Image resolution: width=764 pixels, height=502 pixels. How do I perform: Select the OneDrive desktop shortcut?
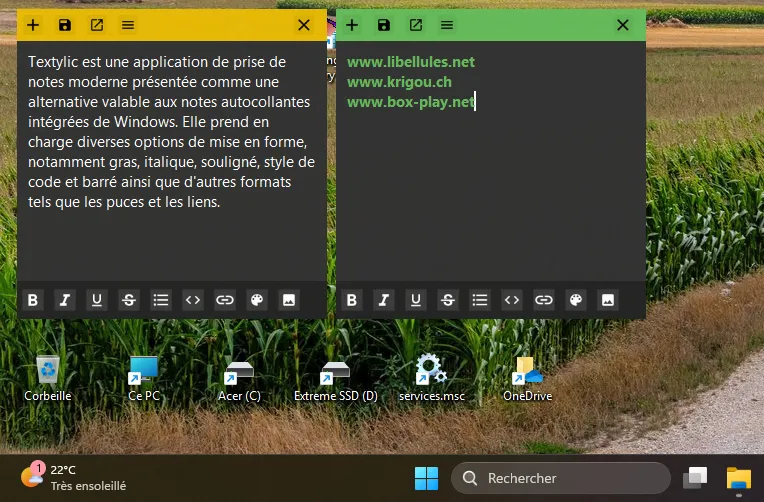[x=528, y=378]
